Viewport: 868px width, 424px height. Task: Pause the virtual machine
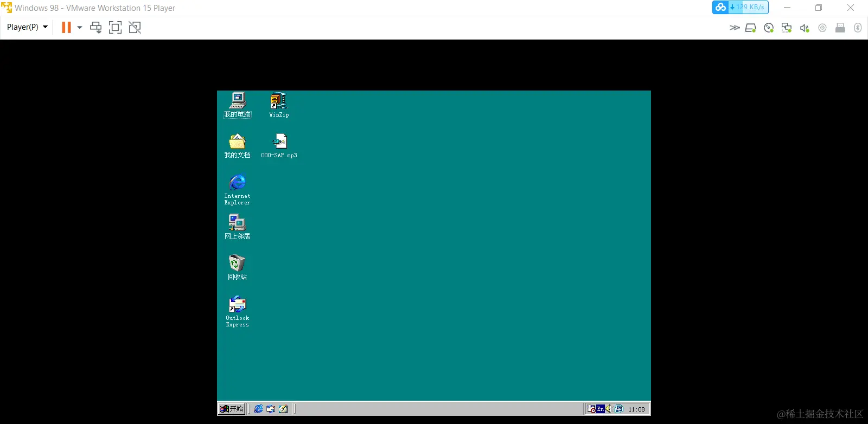coord(66,27)
